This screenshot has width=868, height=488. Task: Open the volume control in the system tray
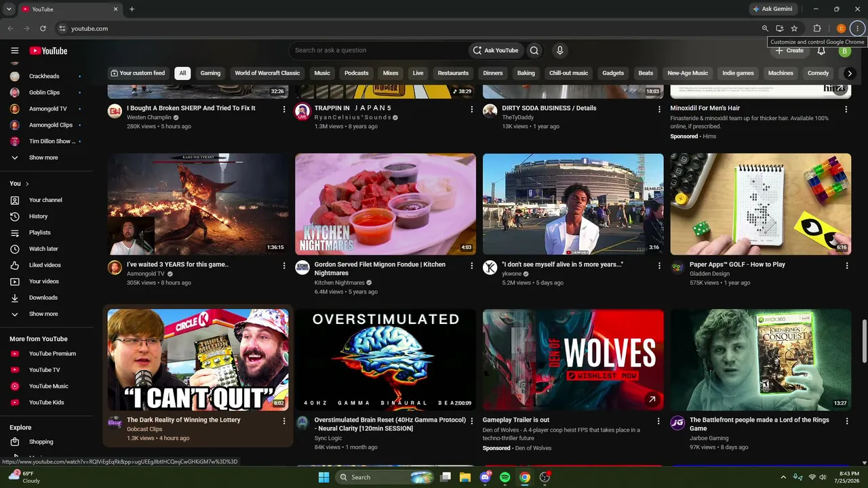pos(823,477)
